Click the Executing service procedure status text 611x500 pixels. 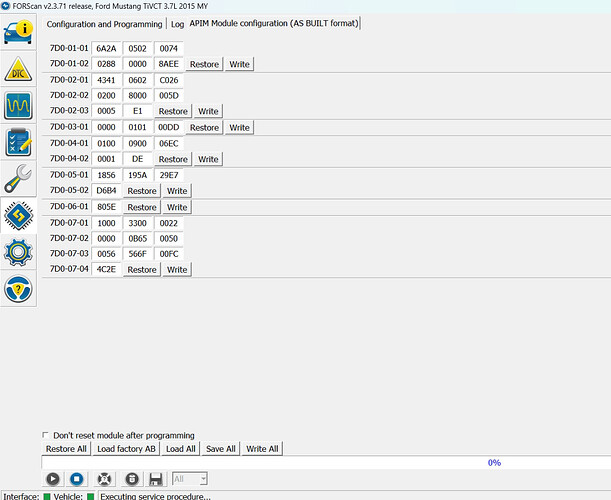155,496
